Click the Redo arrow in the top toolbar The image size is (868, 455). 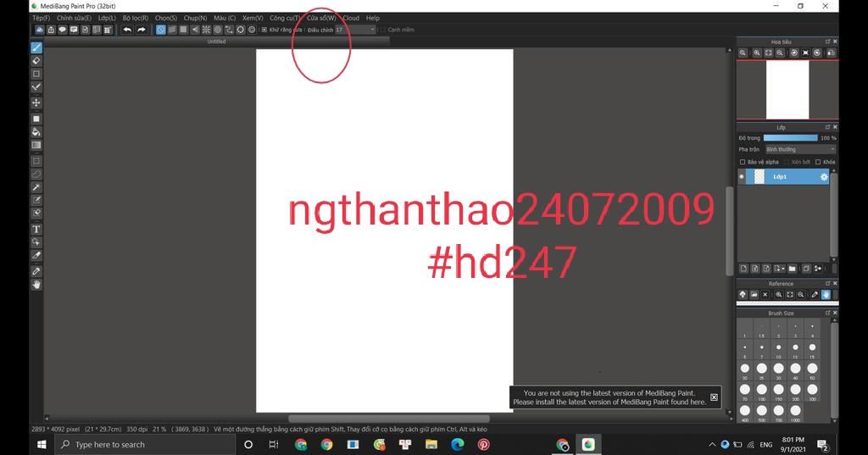click(142, 30)
